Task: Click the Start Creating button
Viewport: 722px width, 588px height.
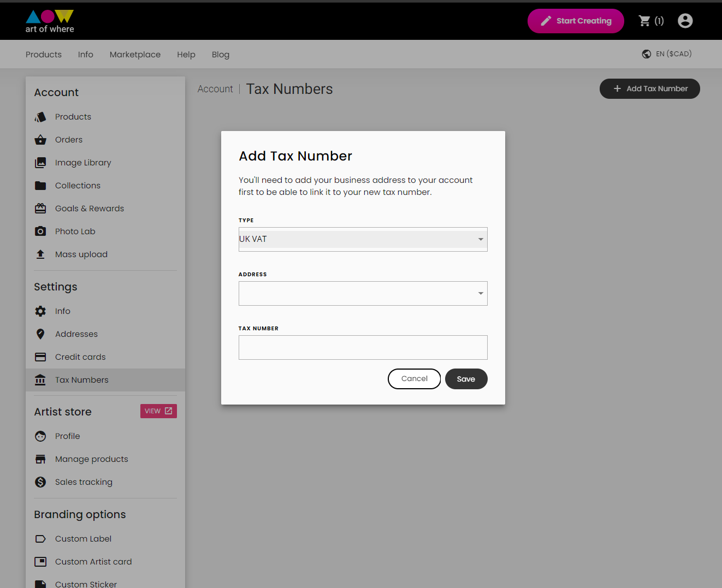Action: point(576,21)
